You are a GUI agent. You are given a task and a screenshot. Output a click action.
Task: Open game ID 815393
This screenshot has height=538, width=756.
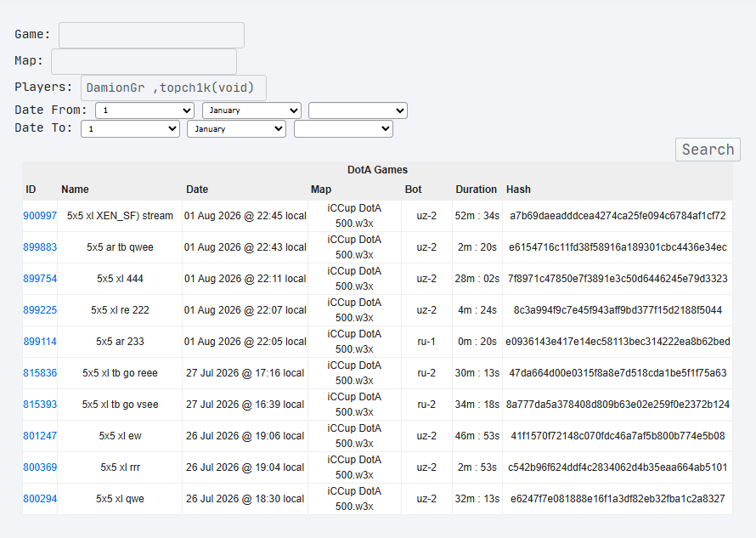click(40, 405)
